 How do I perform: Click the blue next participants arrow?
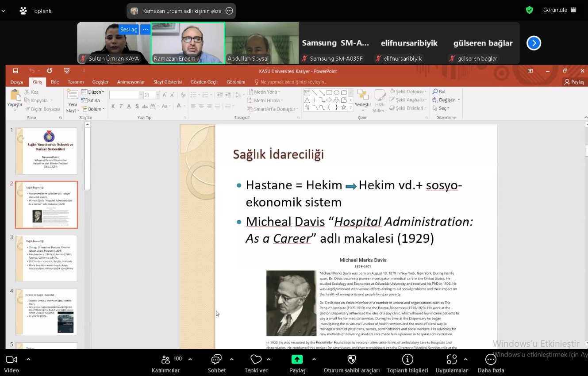click(x=534, y=43)
